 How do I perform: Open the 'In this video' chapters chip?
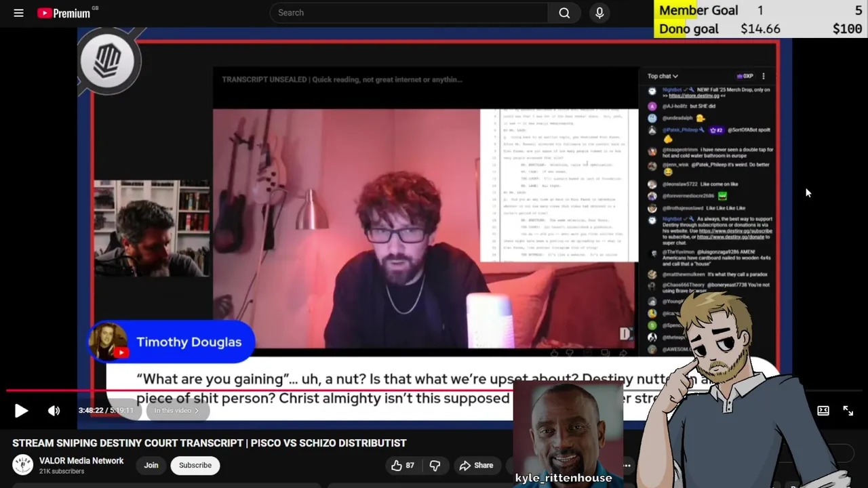point(177,411)
